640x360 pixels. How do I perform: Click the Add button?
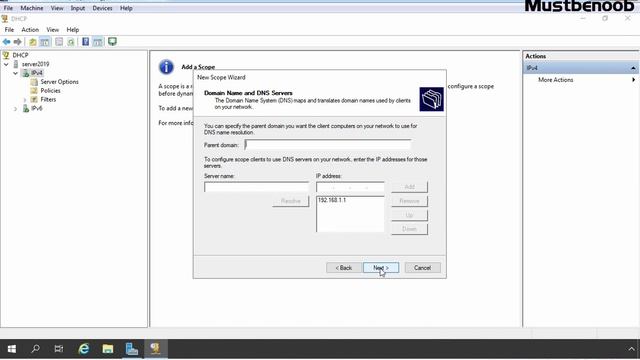409,187
